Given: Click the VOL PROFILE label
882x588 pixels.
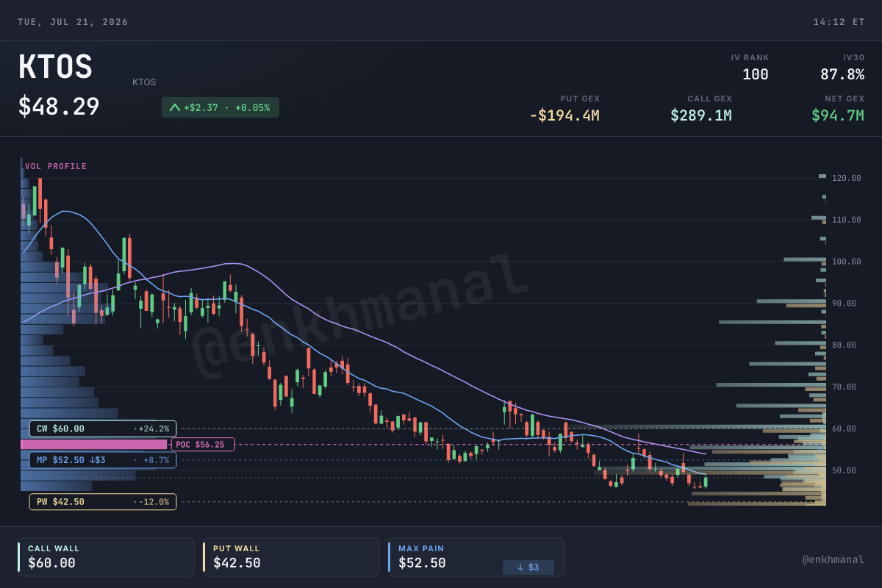Looking at the screenshot, I should [x=56, y=167].
